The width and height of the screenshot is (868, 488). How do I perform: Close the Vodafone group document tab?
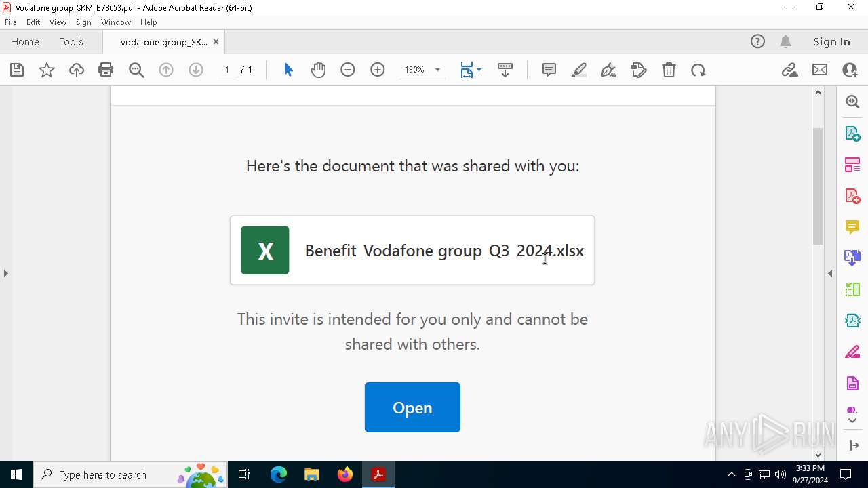216,42
